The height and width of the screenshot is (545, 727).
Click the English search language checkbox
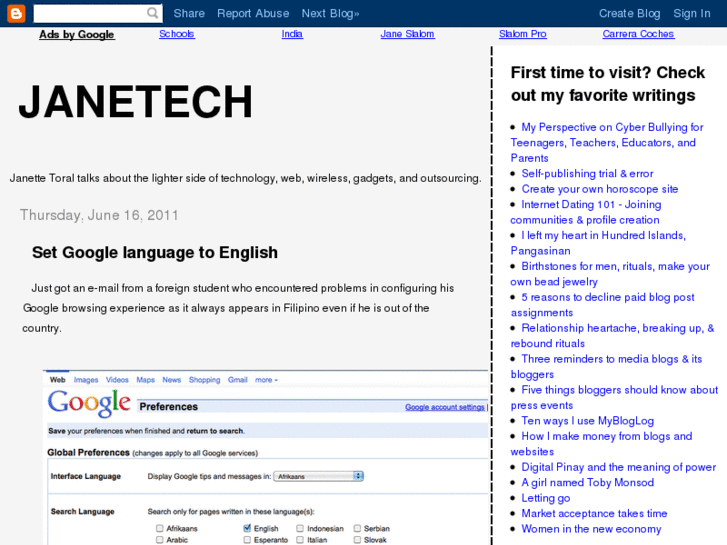[247, 528]
